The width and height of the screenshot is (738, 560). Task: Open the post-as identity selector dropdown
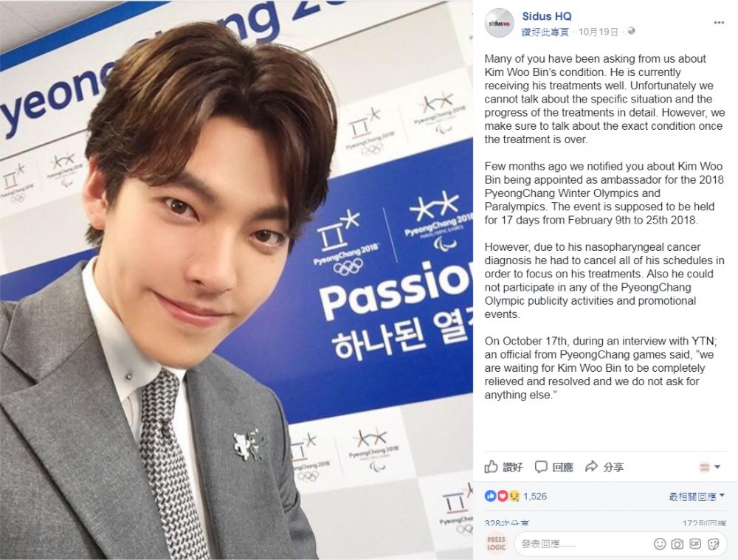(710, 467)
